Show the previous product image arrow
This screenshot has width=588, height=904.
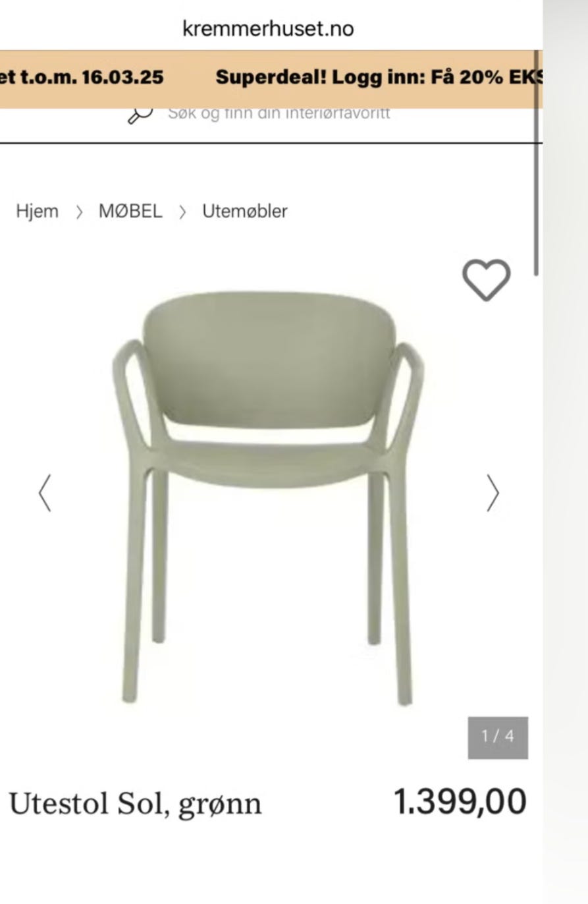[x=45, y=494]
